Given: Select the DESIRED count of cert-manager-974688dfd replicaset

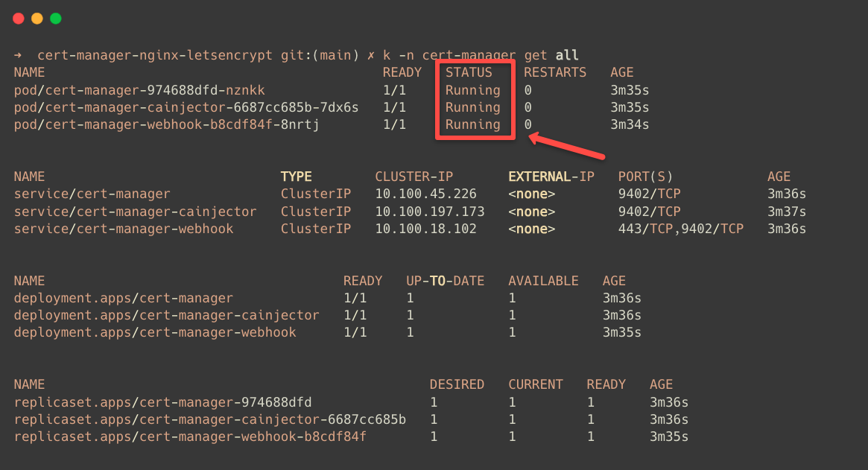Looking at the screenshot, I should point(433,401).
